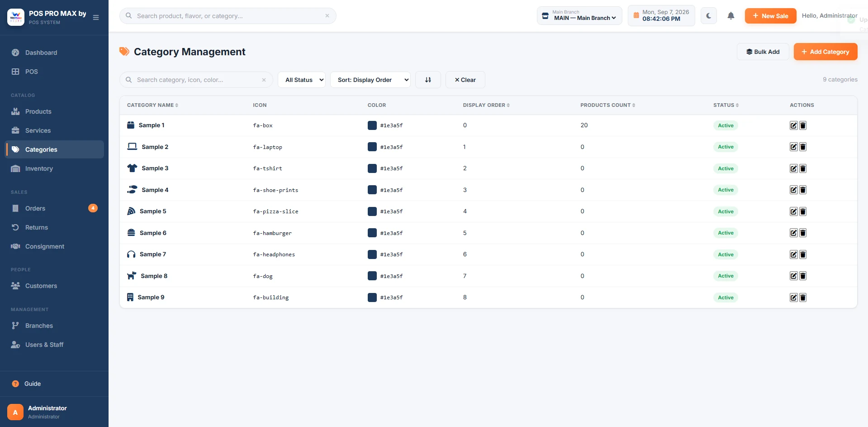The image size is (868, 427).
Task: Focus the Search category, icon, color field
Action: (196, 80)
